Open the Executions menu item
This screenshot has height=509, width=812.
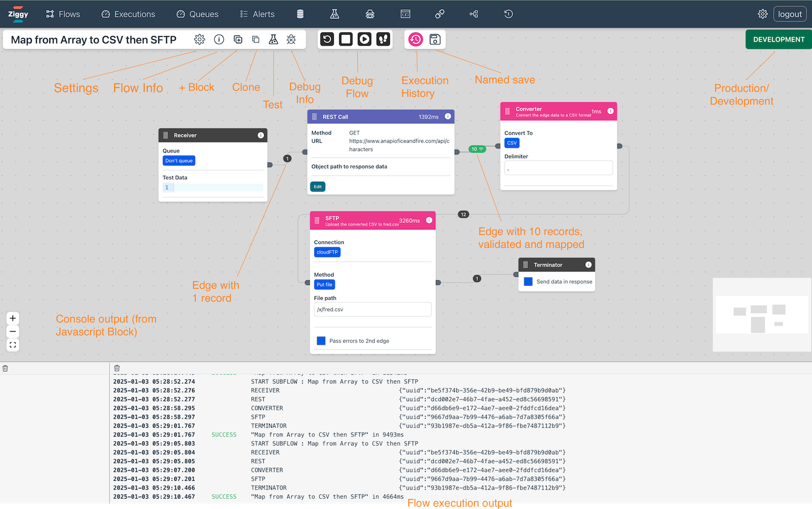pos(128,14)
